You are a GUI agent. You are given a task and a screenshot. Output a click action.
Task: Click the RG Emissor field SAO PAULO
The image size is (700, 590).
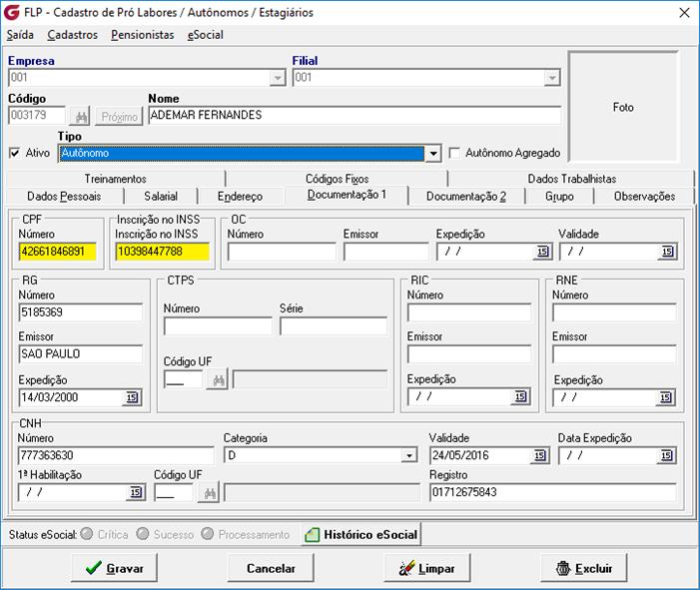(81, 354)
